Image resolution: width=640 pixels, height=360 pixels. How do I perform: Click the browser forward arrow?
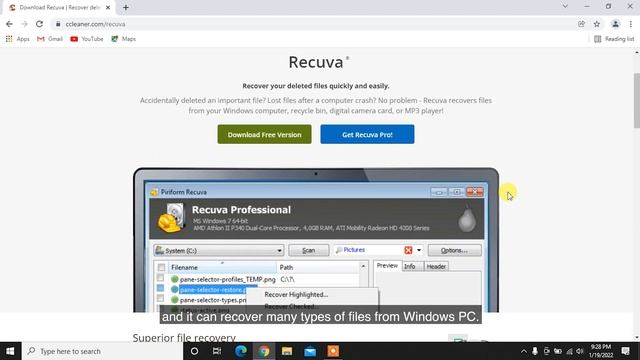[24, 24]
